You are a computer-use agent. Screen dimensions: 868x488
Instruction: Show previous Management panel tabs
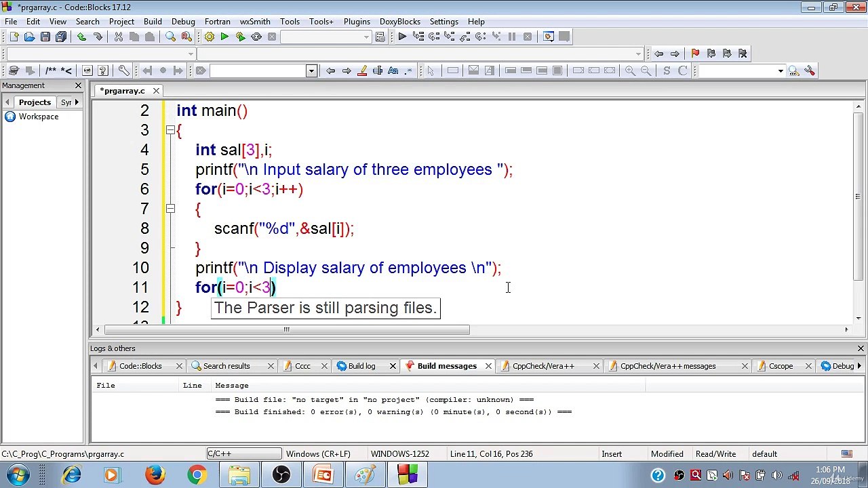(7, 102)
